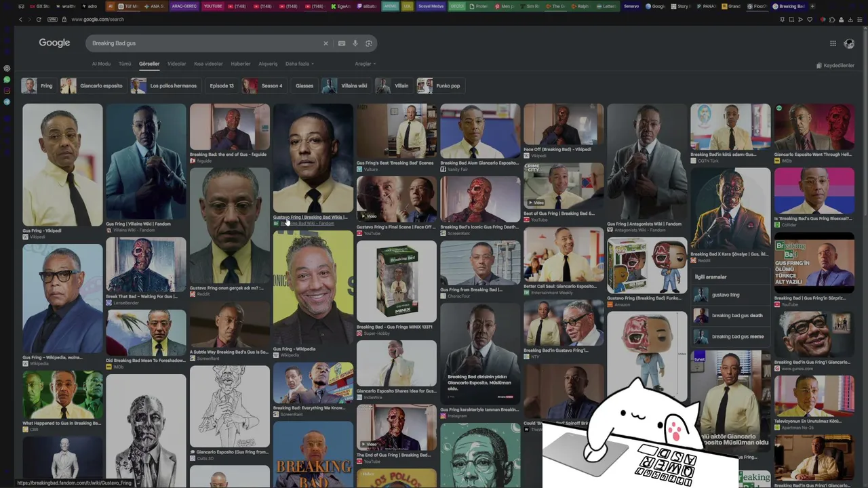Screen dimensions: 868x488
Task: Reload the page with the refresh icon
Action: tap(39, 20)
